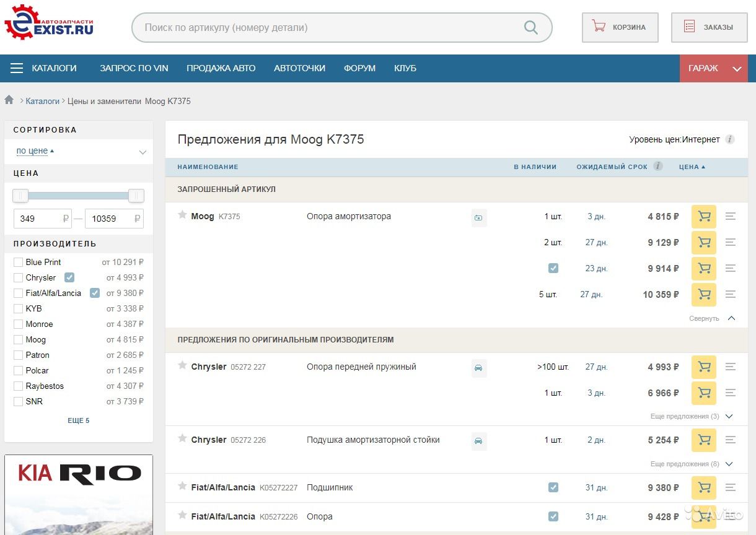Viewport: 756px width, 535px height.
Task: Star Fiat/Alfa/Lancia K05272227 as favorite
Action: click(182, 486)
